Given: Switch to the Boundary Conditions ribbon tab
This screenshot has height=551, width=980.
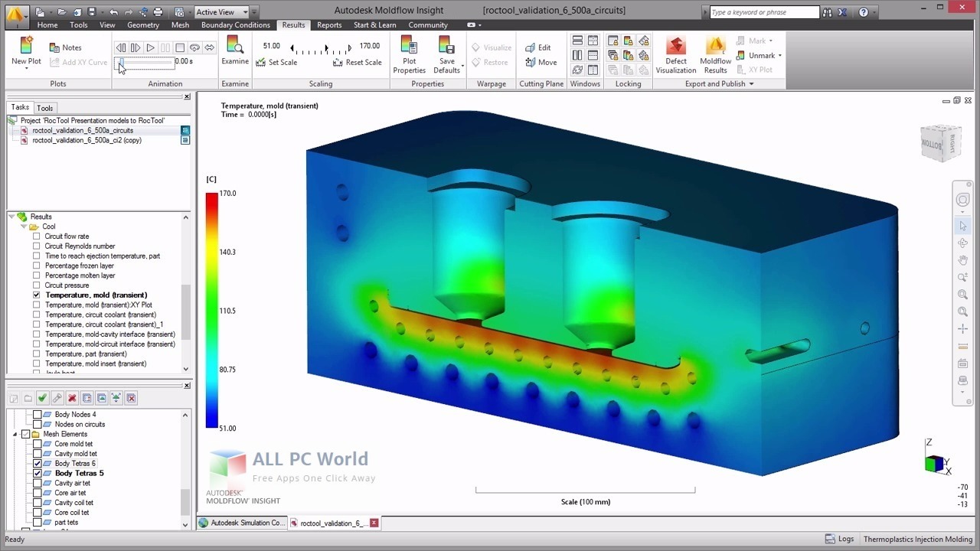Looking at the screenshot, I should [x=235, y=24].
